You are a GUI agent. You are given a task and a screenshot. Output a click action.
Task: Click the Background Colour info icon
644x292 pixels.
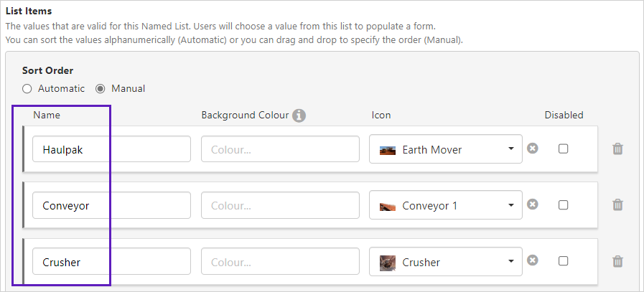tap(299, 116)
